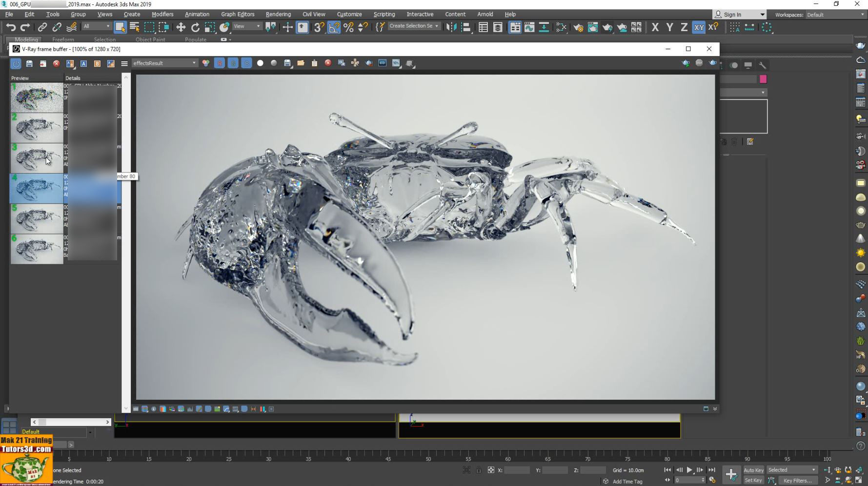Switch to the Object Paint ribbon tab

[x=150, y=39]
